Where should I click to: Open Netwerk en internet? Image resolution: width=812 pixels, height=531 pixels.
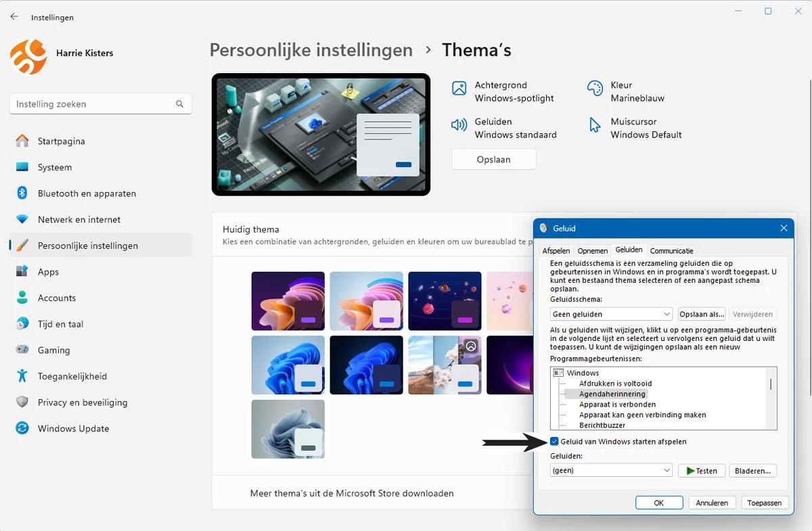tap(100, 219)
